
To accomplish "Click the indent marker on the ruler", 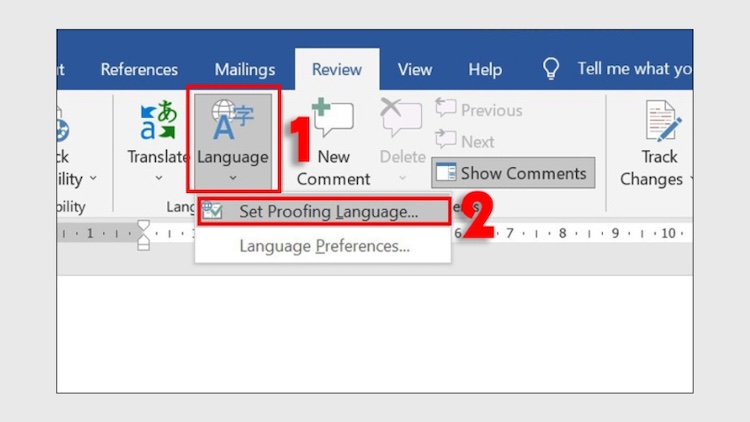I will tap(143, 236).
